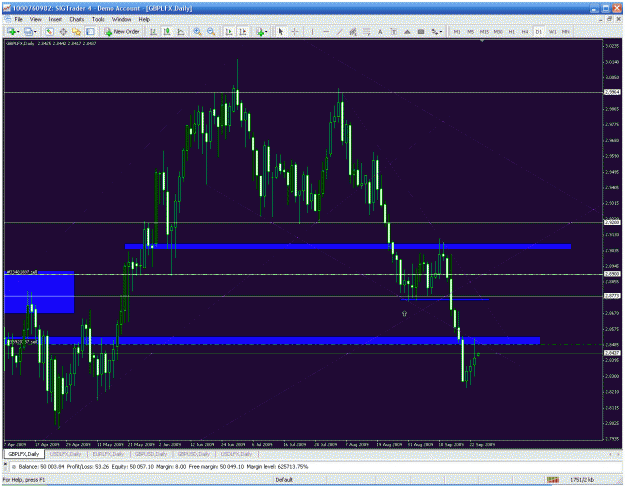Select the standard cursor tool
This screenshot has height=486, width=625.
[281, 32]
